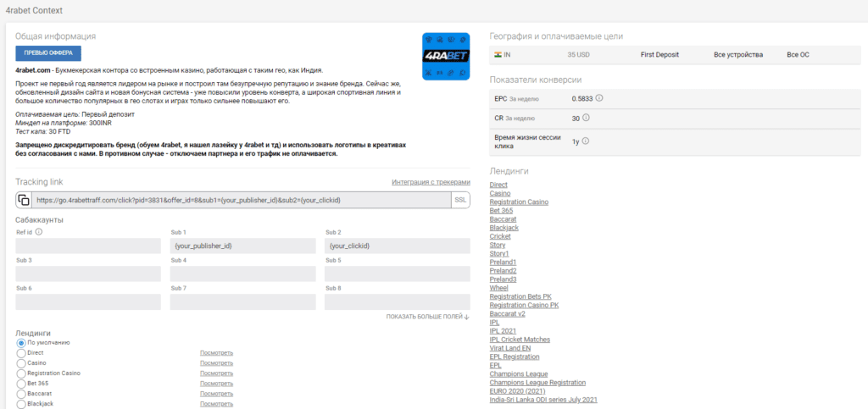The width and height of the screenshot is (868, 409).
Task: Open Registration Casino link in right Лендинги list
Action: point(520,202)
